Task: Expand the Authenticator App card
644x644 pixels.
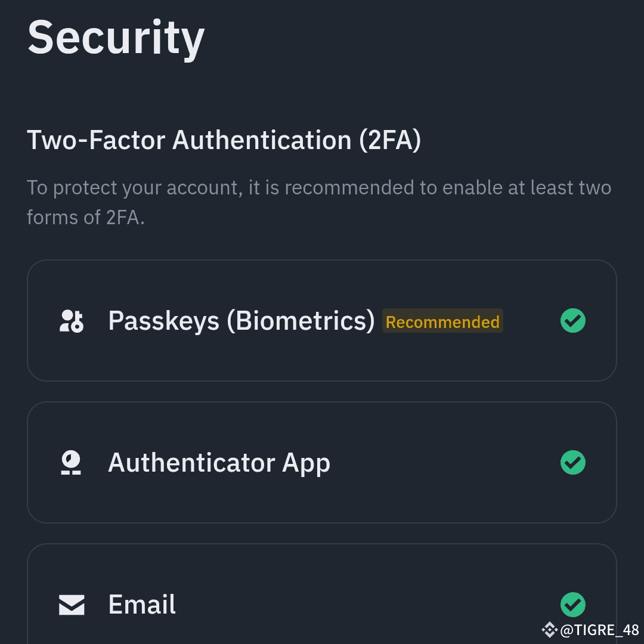Action: click(322, 462)
